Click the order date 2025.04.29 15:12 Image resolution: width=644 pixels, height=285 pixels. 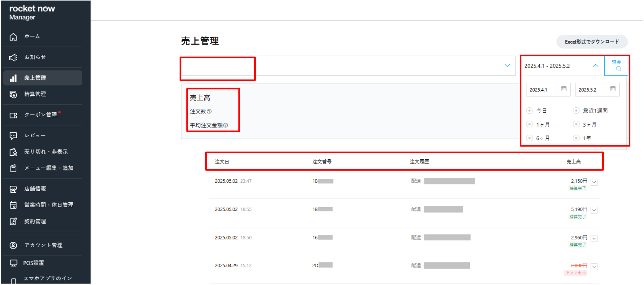click(x=233, y=266)
